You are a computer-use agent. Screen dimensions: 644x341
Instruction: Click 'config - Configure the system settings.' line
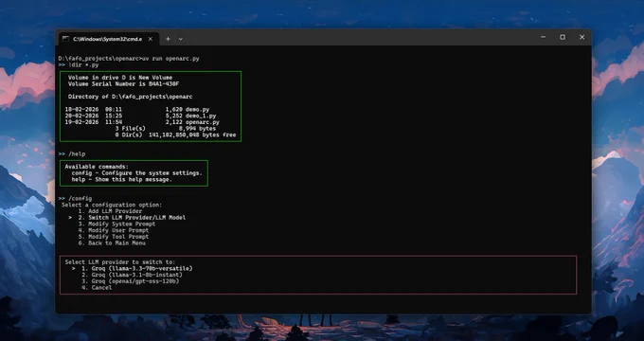click(x=136, y=173)
